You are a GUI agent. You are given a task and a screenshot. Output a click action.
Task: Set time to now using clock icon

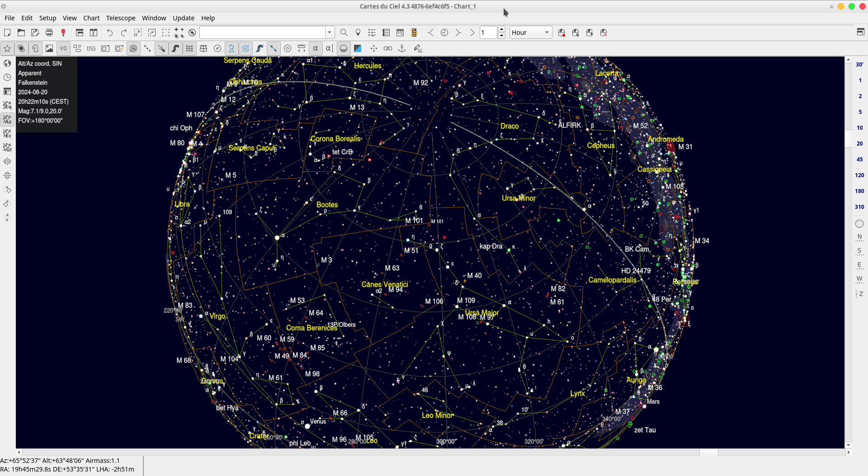[444, 33]
